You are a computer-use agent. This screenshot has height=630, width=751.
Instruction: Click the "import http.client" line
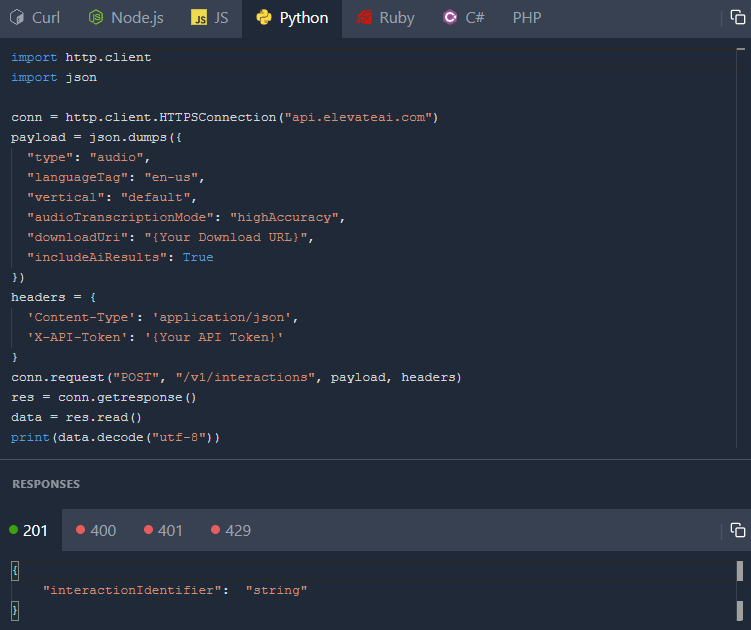(81, 57)
